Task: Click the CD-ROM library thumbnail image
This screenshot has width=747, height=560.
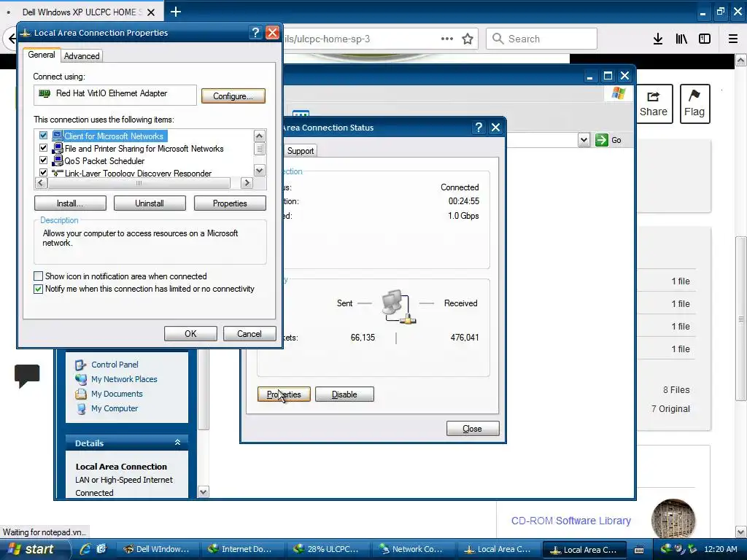Action: pyautogui.click(x=673, y=521)
